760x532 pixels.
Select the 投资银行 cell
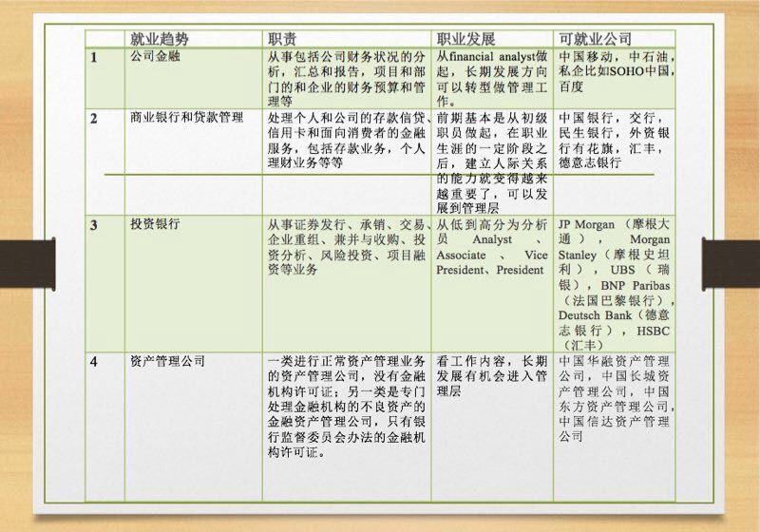tap(194, 284)
